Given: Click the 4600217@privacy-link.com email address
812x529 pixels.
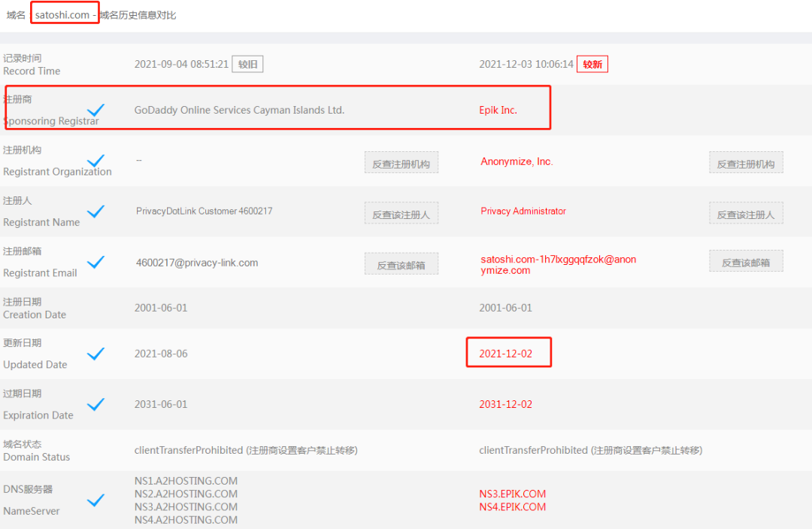Looking at the screenshot, I should point(197,263).
